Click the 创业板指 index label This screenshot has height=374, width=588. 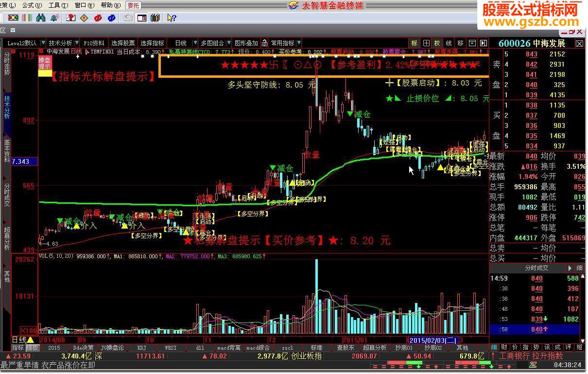point(306,356)
